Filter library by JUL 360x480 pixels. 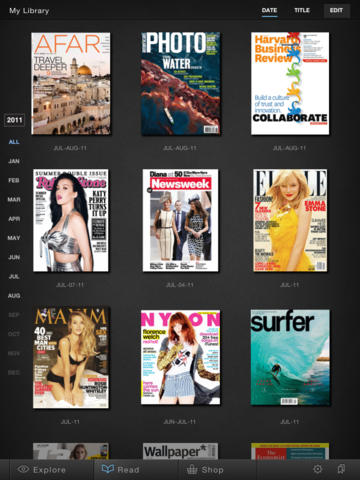[14, 277]
